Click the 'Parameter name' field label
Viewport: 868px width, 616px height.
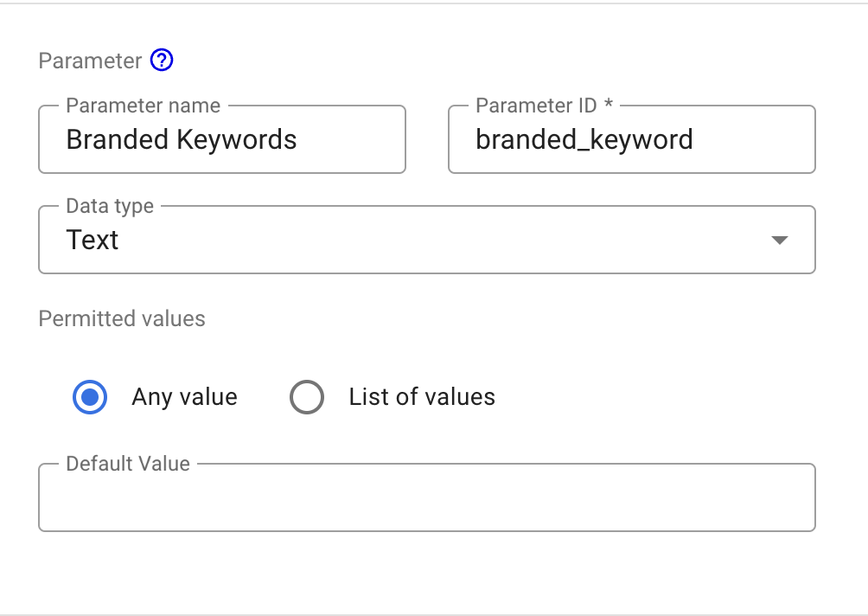point(143,106)
